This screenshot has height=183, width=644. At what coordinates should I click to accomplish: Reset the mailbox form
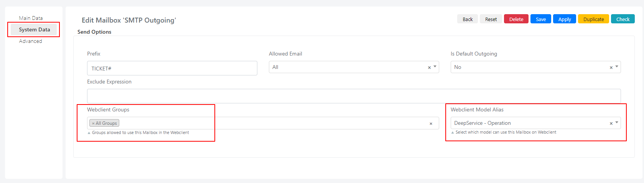[491, 19]
